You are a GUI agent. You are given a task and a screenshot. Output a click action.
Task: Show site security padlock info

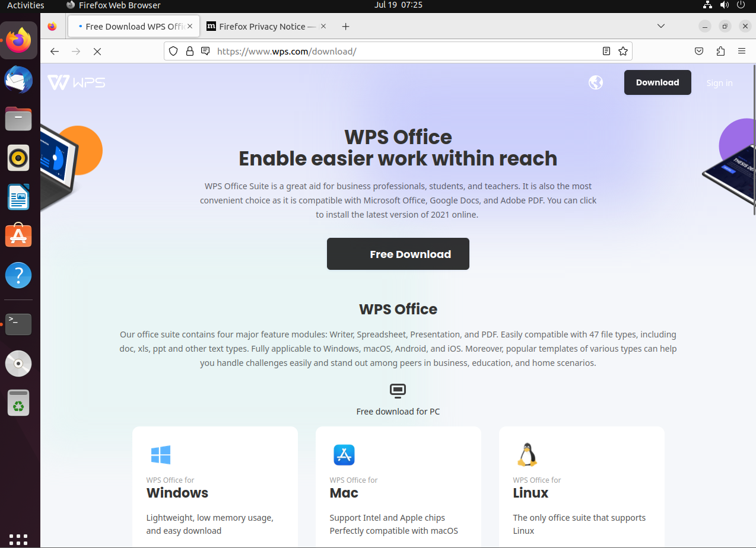pyautogui.click(x=190, y=51)
